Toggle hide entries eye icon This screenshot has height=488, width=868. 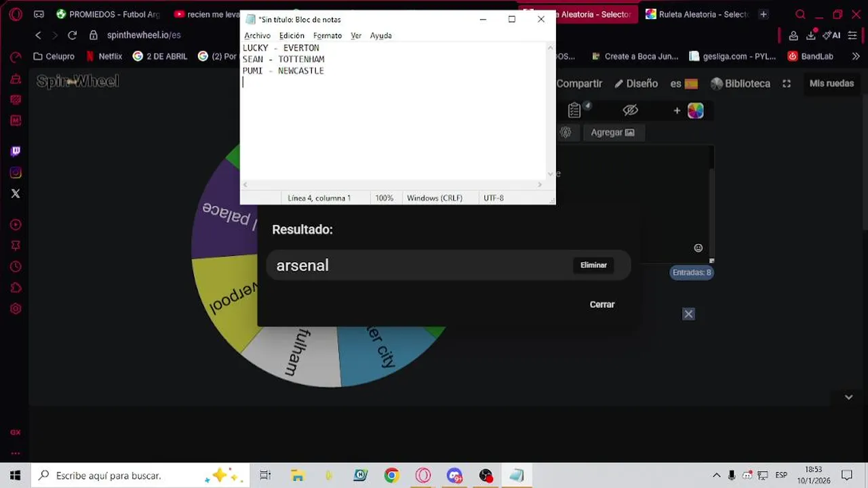click(631, 110)
